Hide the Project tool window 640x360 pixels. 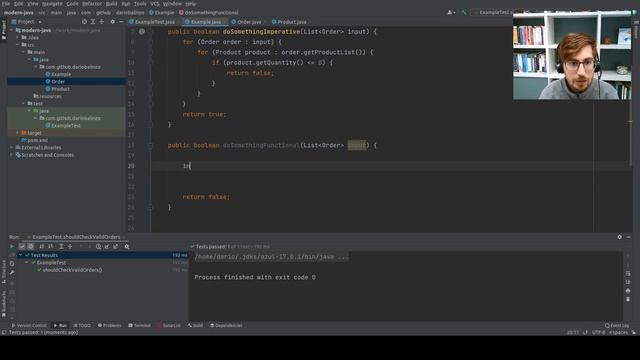pos(121,22)
